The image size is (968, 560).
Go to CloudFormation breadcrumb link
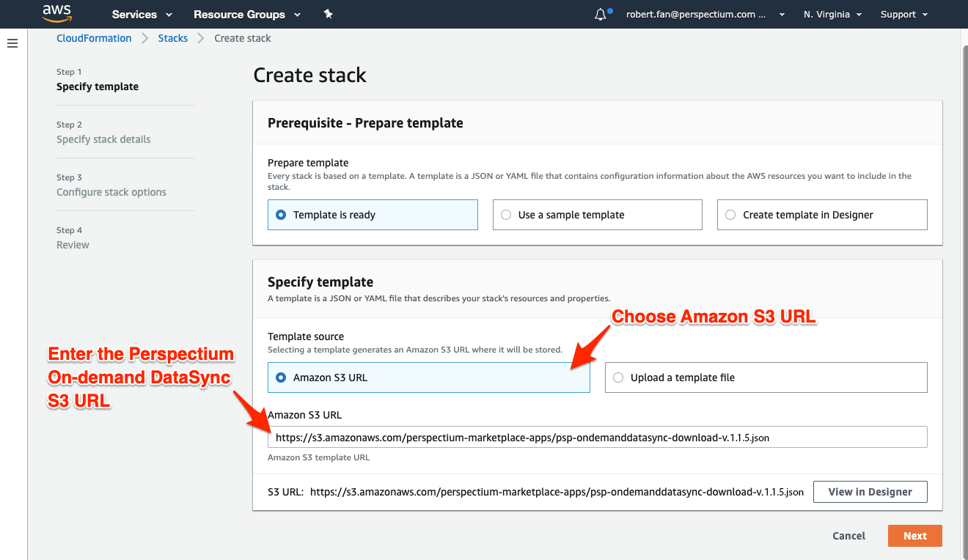(x=94, y=38)
